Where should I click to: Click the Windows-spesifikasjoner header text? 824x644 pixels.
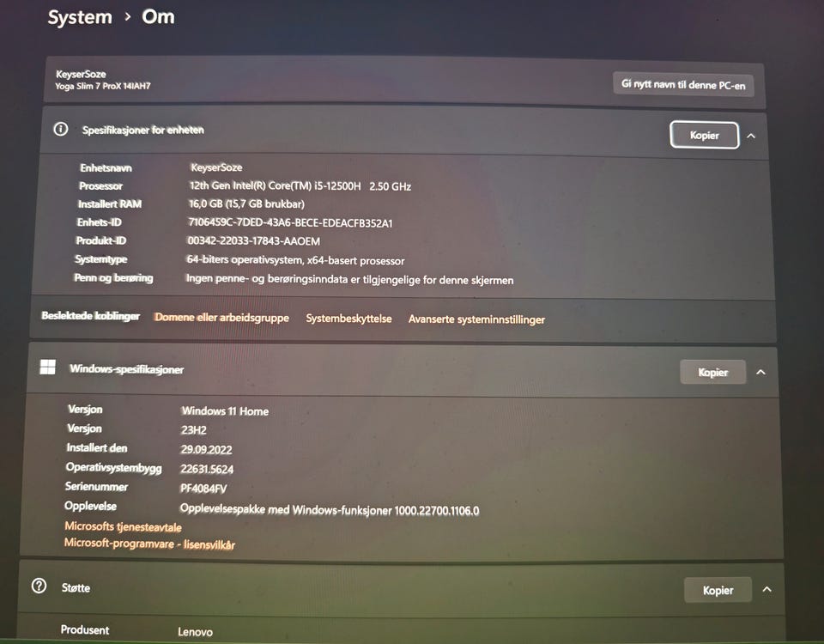[127, 369]
